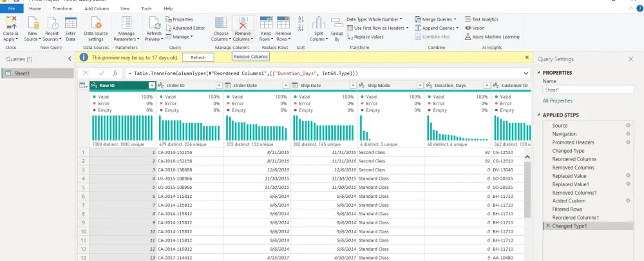Collapse the APPLIED STEPS section
Image resolution: width=644 pixels, height=261 pixels.
[x=539, y=115]
